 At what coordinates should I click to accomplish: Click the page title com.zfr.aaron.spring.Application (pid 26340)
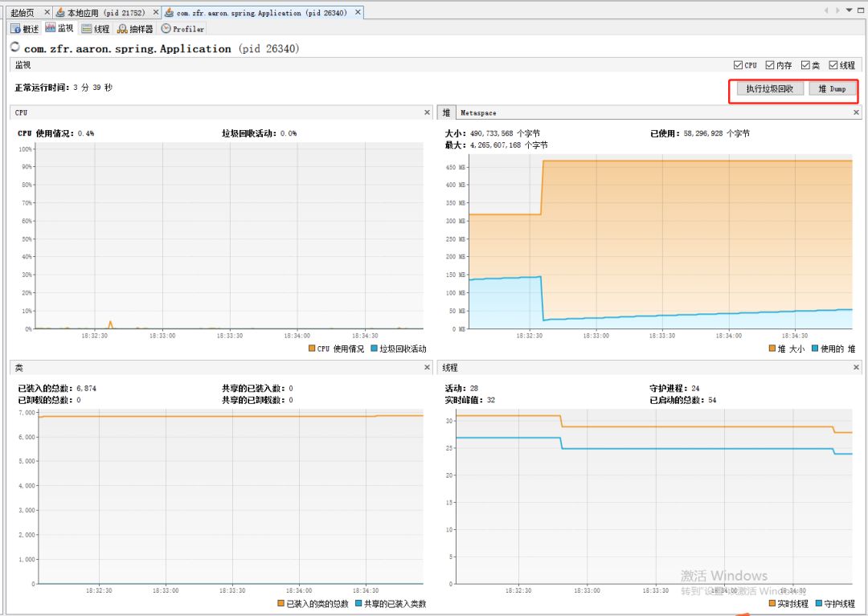click(162, 49)
